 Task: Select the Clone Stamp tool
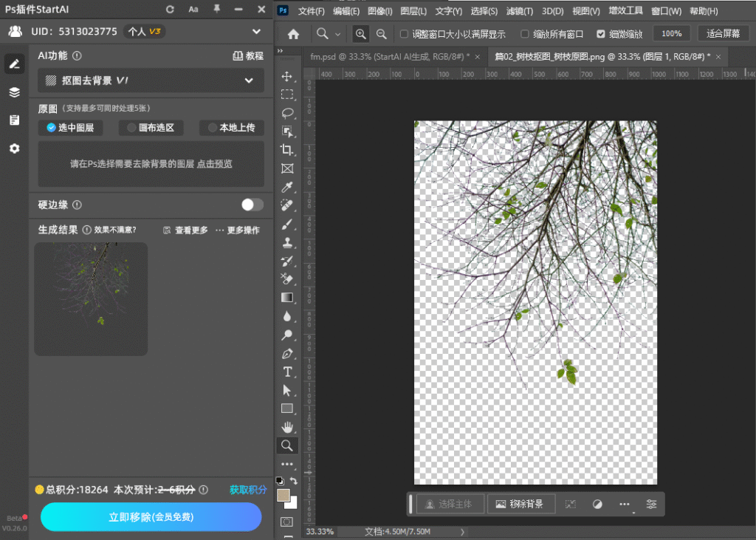pyautogui.click(x=287, y=242)
